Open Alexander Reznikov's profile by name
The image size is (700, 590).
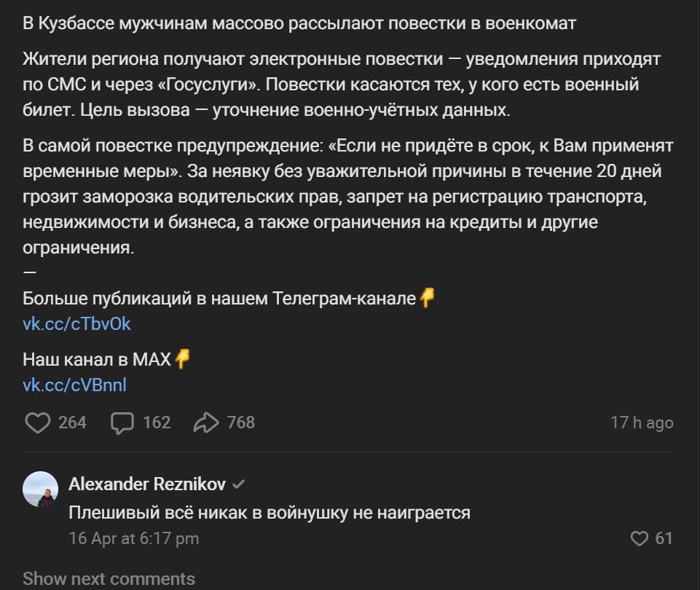[147, 484]
